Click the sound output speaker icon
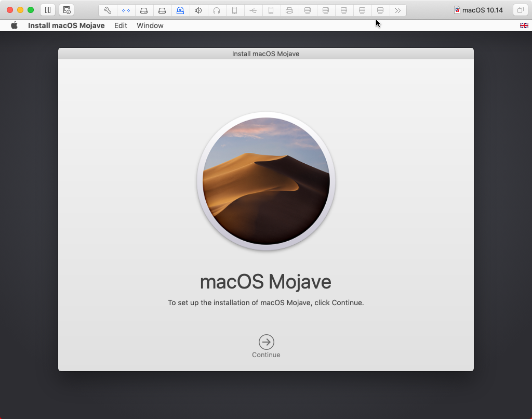The image size is (532, 419). 198,10
